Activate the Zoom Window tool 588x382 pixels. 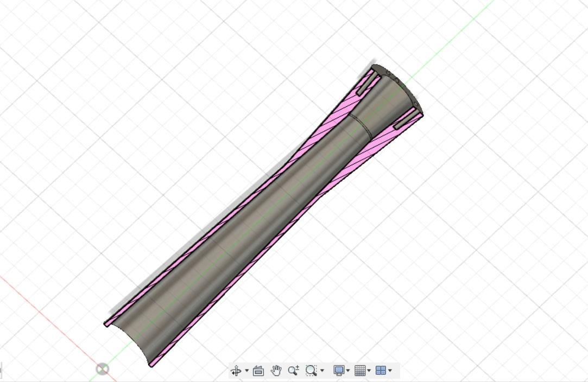311,371
